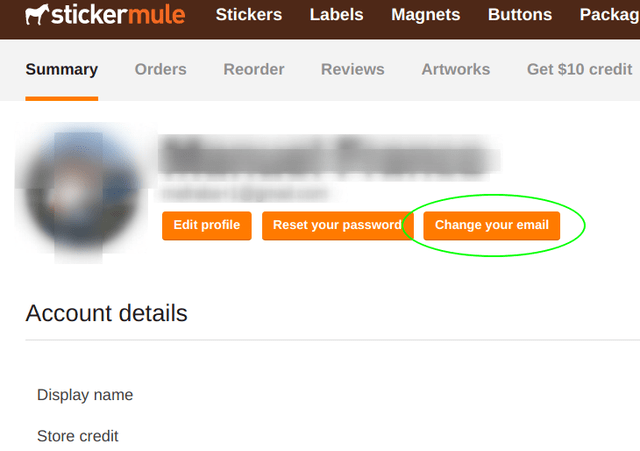The height and width of the screenshot is (451, 640).
Task: Select the Display name row
Action: pyautogui.click(x=85, y=395)
